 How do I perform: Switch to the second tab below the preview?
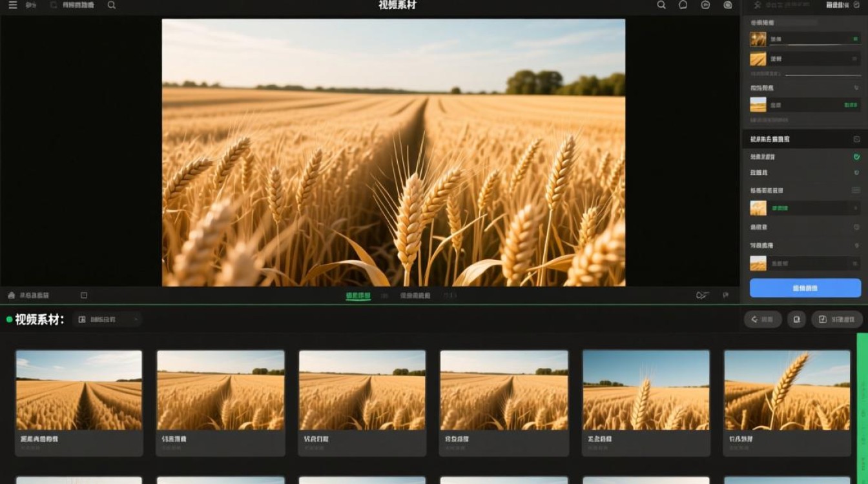[x=415, y=296]
